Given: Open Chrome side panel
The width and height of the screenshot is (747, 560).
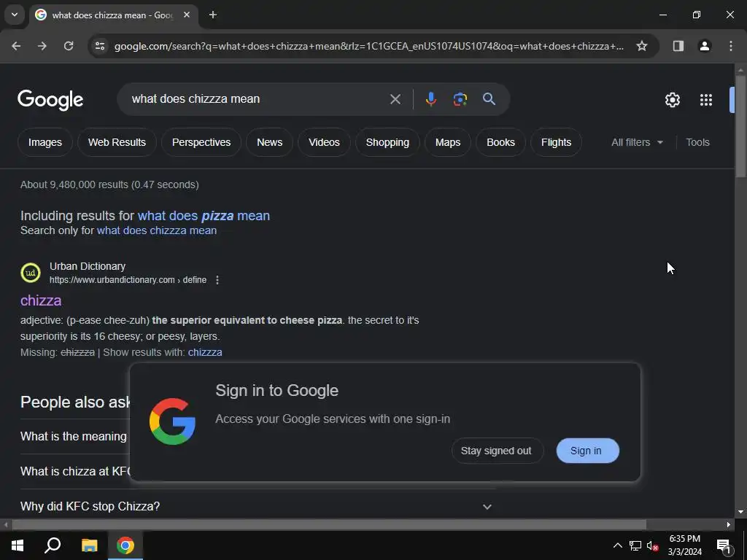Looking at the screenshot, I should (x=678, y=46).
